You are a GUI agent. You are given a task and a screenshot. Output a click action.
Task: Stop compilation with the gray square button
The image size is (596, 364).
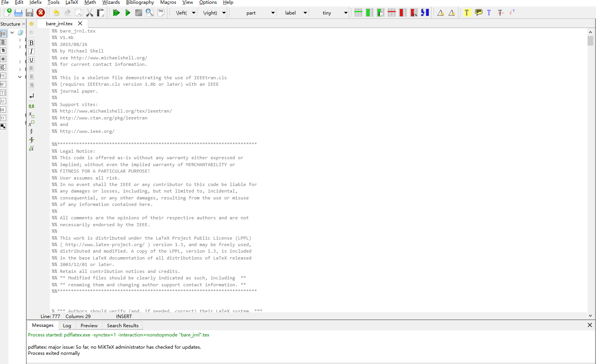139,13
